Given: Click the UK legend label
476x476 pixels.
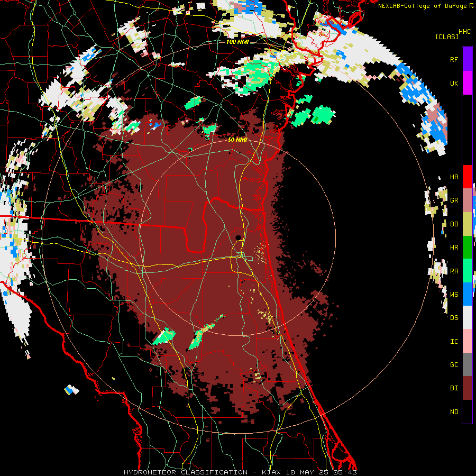Looking at the screenshot, I should click(x=454, y=83).
